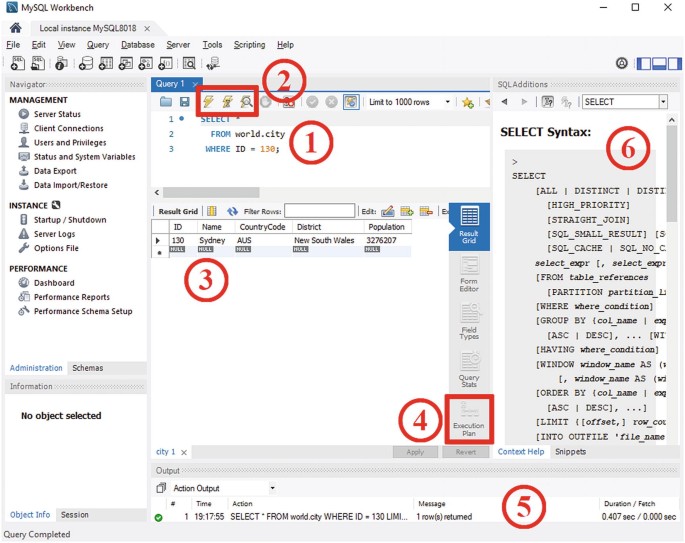Toggle the autocommit mode button in the query toolbar

[x=351, y=102]
